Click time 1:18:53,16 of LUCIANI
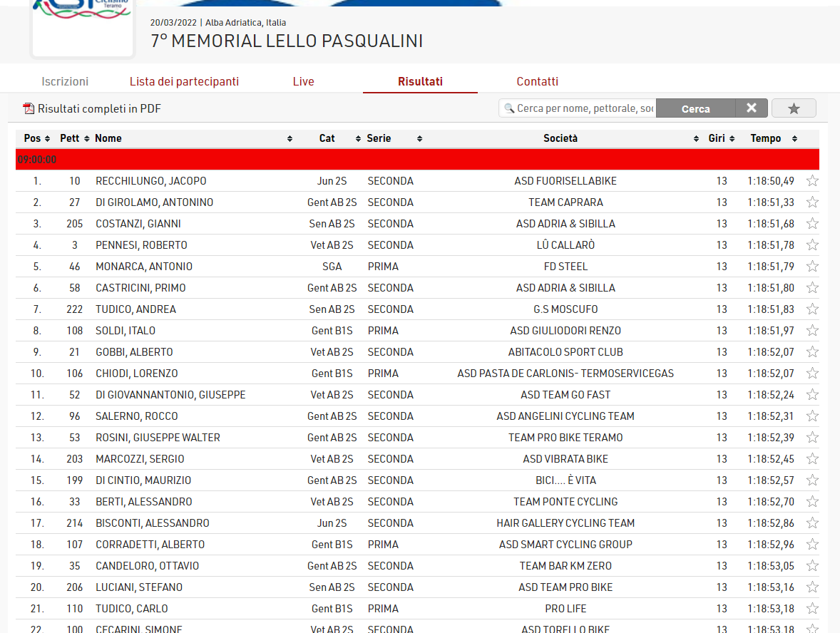The width and height of the screenshot is (840, 633). 771,587
